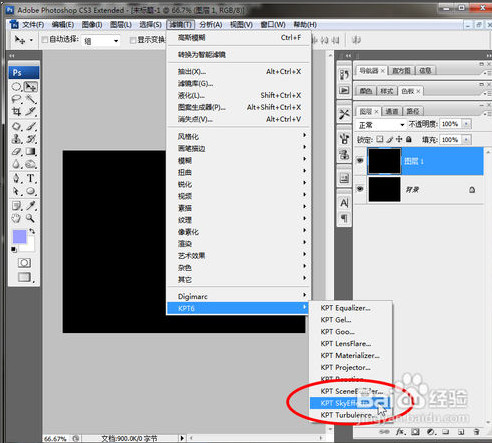
Task: Open the 填充 slider arrow
Action: click(466, 139)
